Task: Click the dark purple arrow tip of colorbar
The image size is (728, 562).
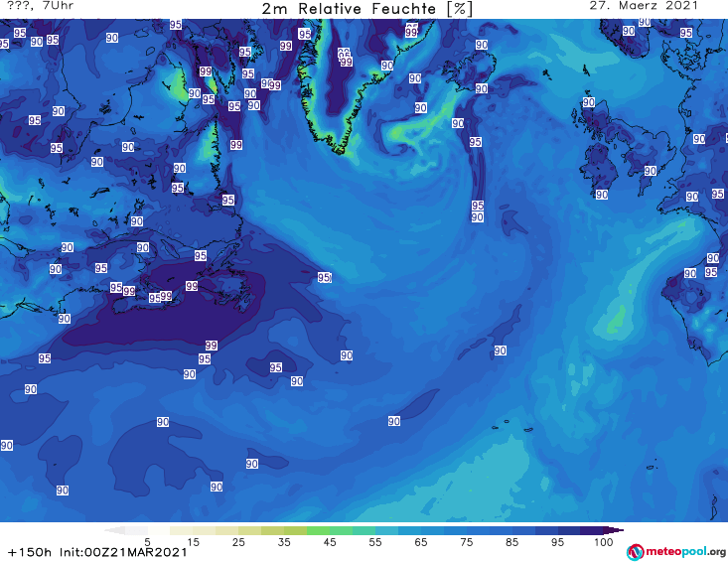Action: click(616, 530)
